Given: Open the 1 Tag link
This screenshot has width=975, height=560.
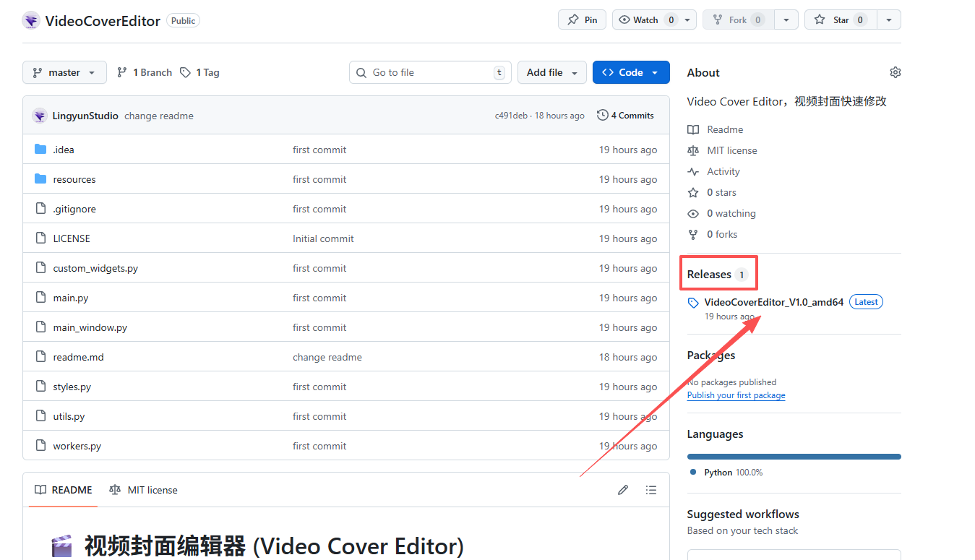Looking at the screenshot, I should coord(199,72).
